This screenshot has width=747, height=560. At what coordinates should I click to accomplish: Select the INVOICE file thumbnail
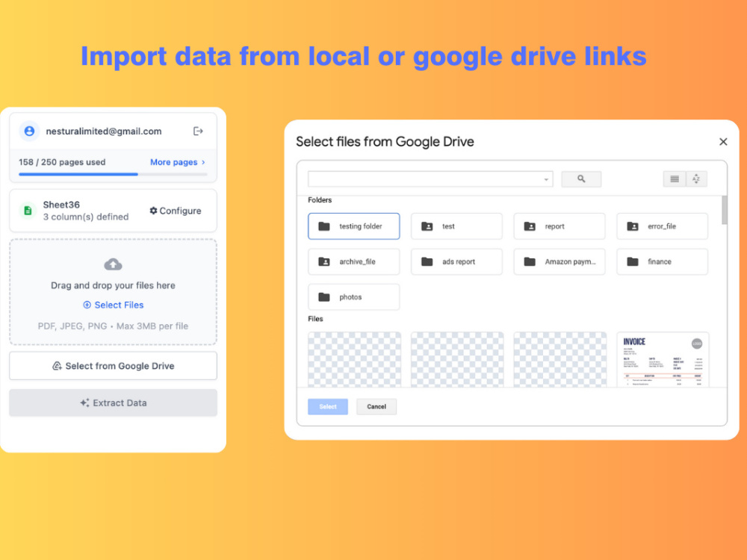(x=663, y=360)
